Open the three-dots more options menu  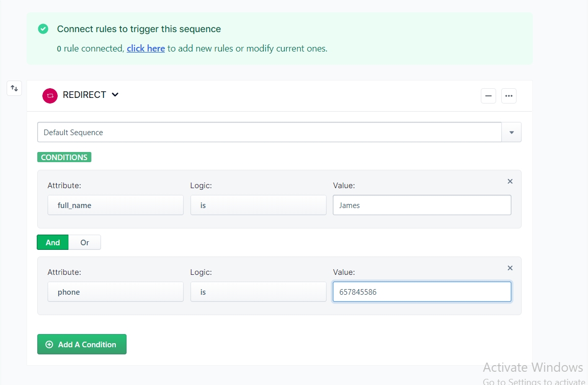tap(509, 96)
